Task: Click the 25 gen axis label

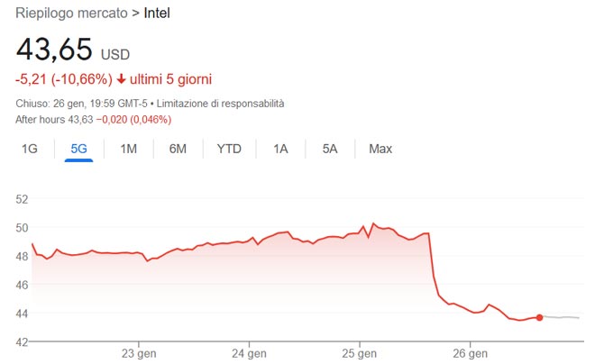Action: coord(360,351)
